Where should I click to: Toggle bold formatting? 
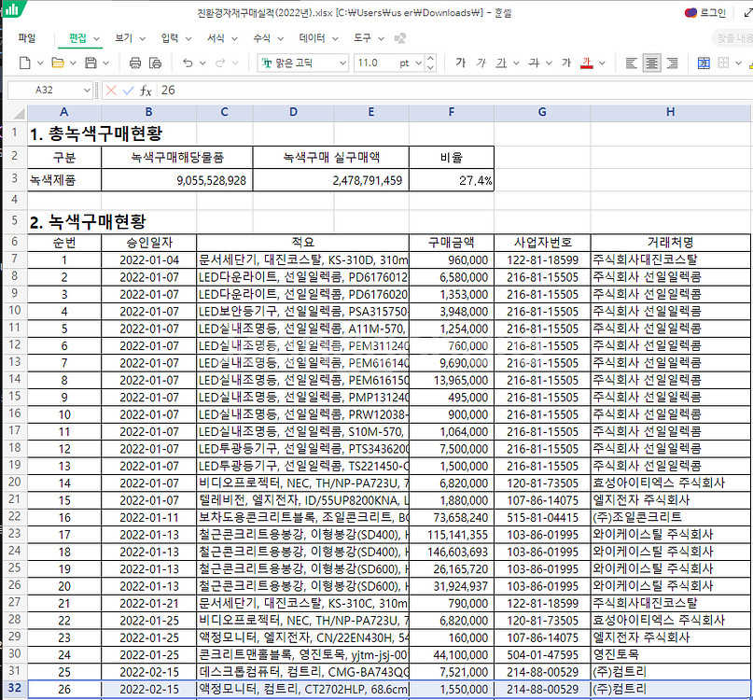(461, 63)
